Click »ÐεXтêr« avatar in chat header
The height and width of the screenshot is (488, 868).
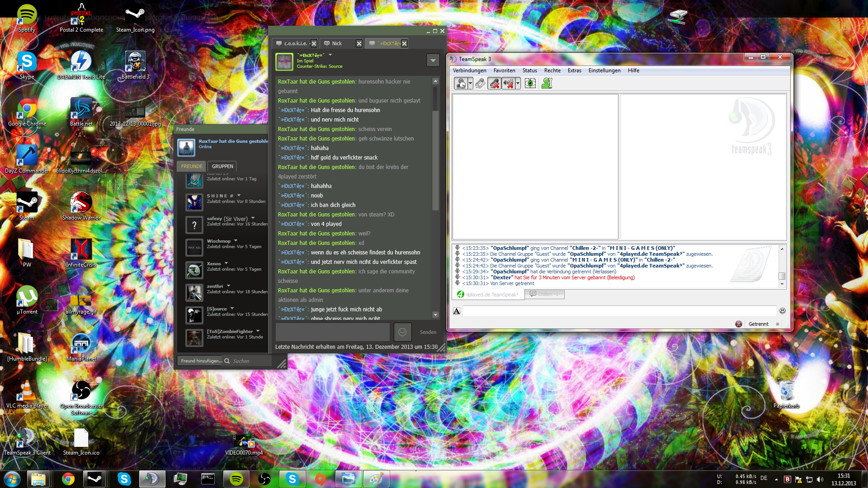[x=284, y=61]
